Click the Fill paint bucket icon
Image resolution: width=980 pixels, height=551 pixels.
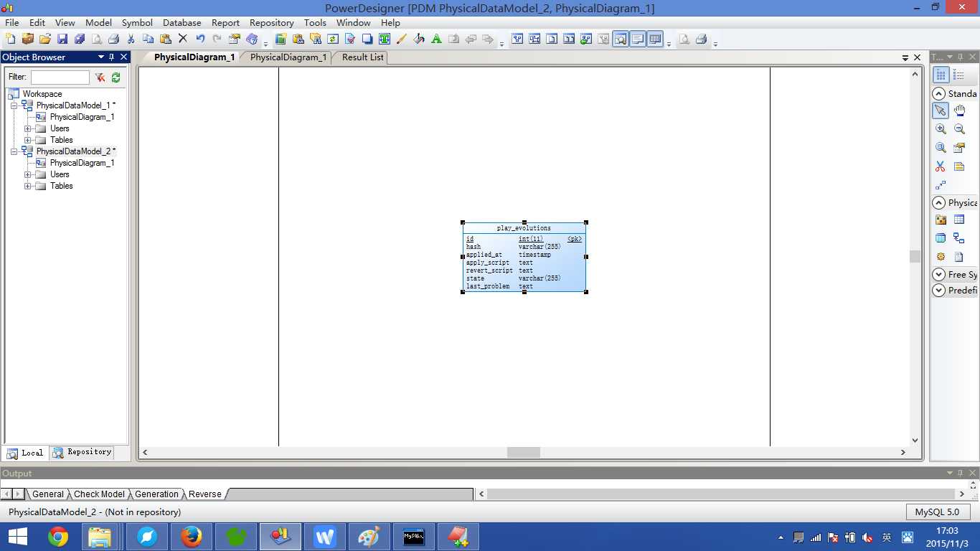point(419,39)
